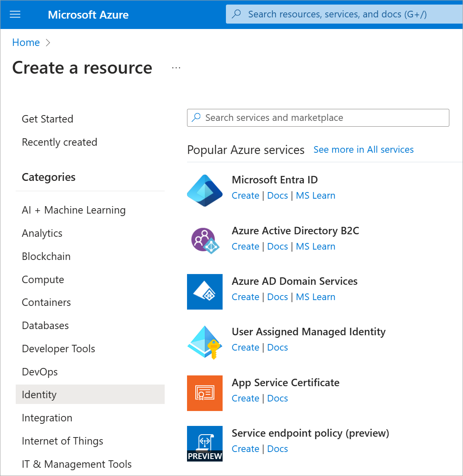Choose the IT & Management Tools category
Screen dimensions: 463x476
pyautogui.click(x=77, y=464)
